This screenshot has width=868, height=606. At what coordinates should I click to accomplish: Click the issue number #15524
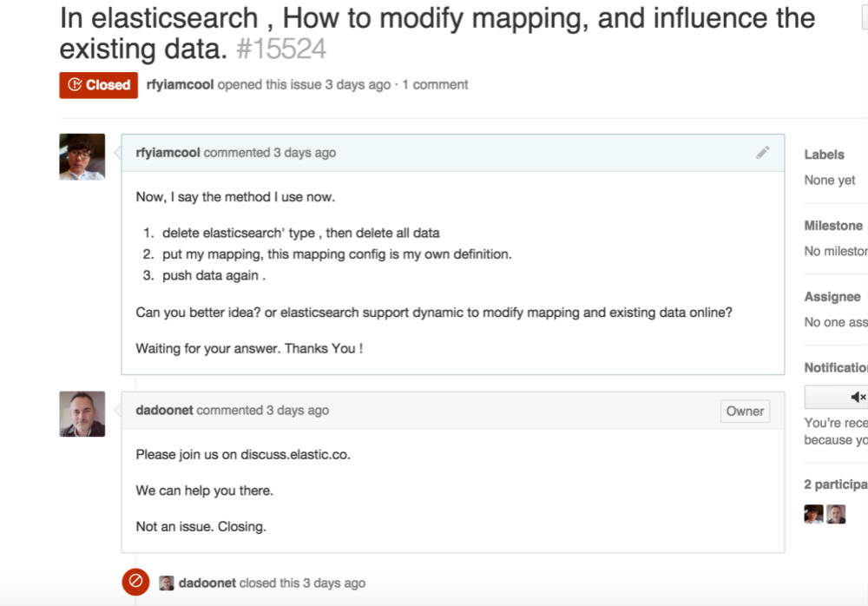tap(282, 49)
